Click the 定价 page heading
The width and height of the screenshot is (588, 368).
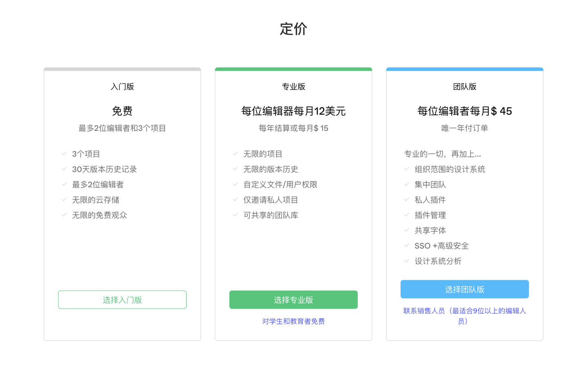click(x=293, y=29)
